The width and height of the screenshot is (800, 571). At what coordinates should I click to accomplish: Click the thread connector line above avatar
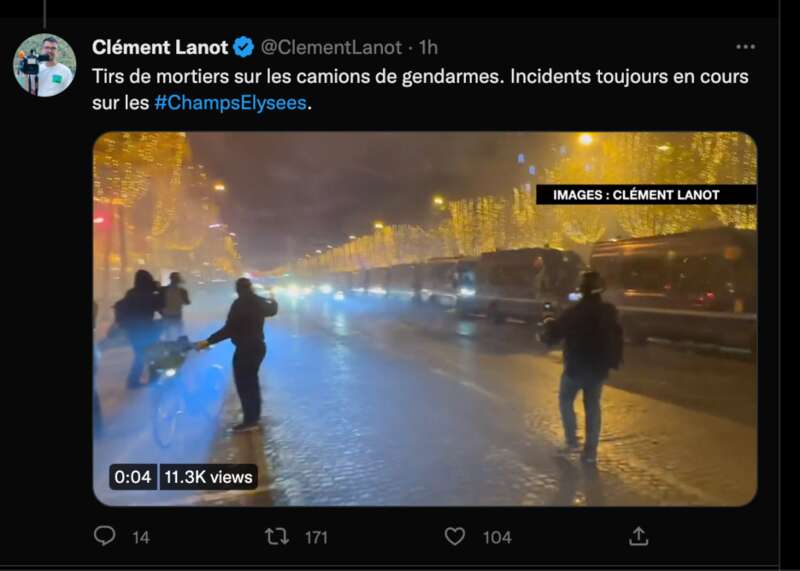click(44, 14)
